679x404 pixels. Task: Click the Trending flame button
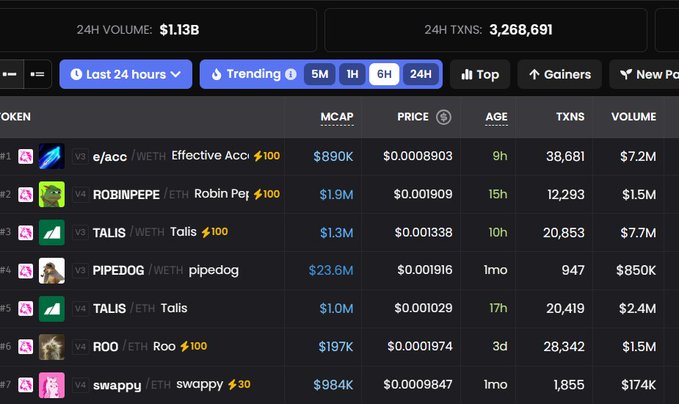[246, 74]
